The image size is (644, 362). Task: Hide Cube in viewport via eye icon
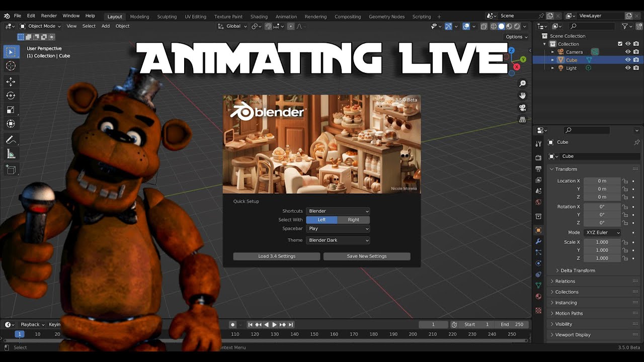pos(628,60)
